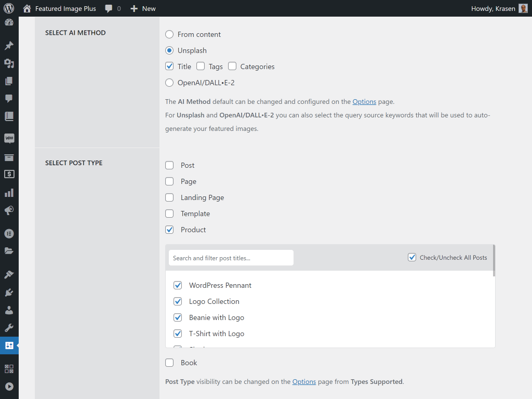This screenshot has height=399, width=532.
Task: Open Users via the person icon
Action: pos(9,310)
